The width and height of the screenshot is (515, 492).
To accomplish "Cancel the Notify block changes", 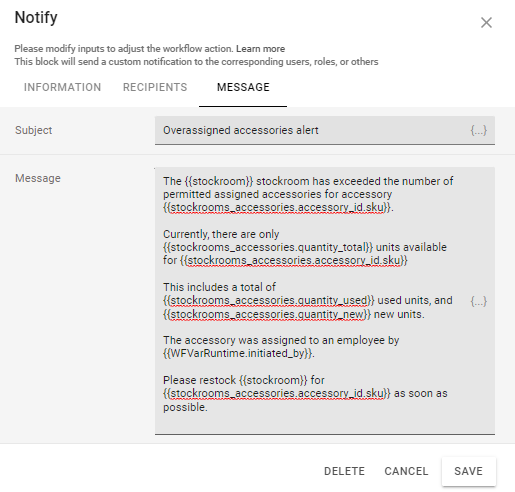I will 406,471.
